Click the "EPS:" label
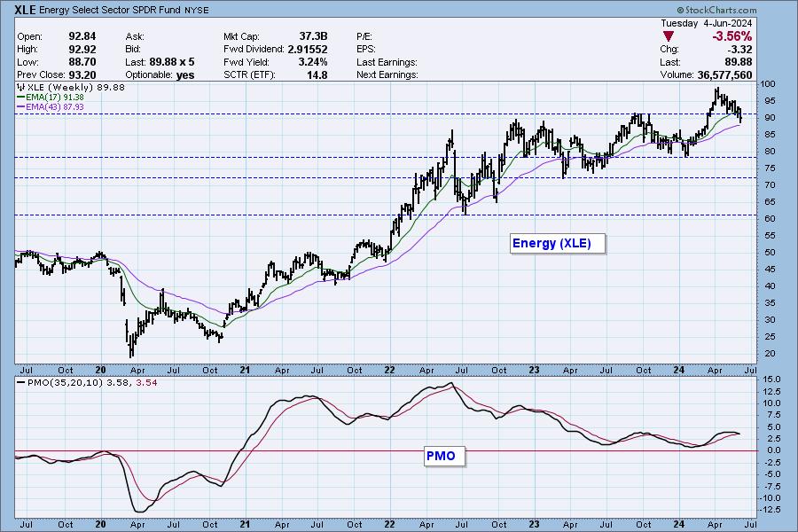The width and height of the screenshot is (798, 532). click(366, 50)
